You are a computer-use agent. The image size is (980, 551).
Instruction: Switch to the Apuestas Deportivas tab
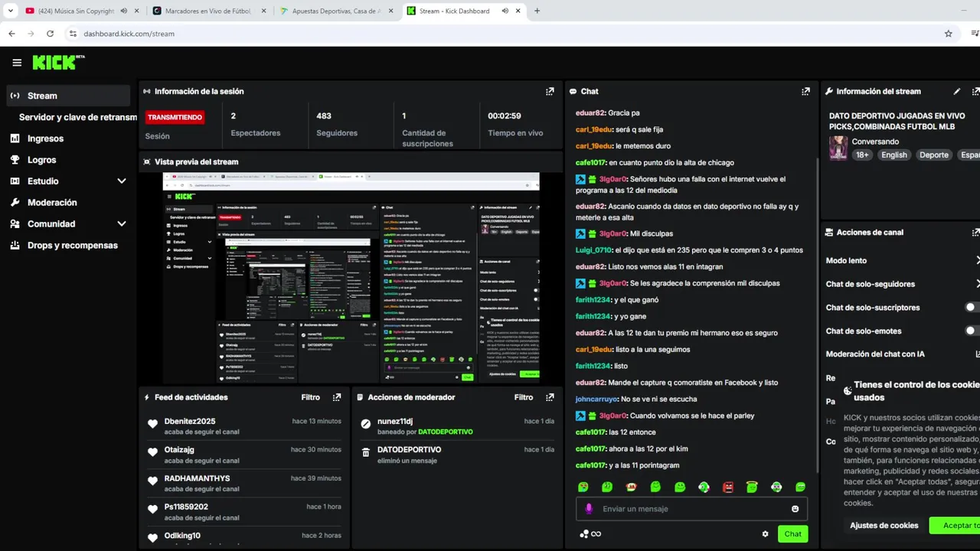click(336, 11)
